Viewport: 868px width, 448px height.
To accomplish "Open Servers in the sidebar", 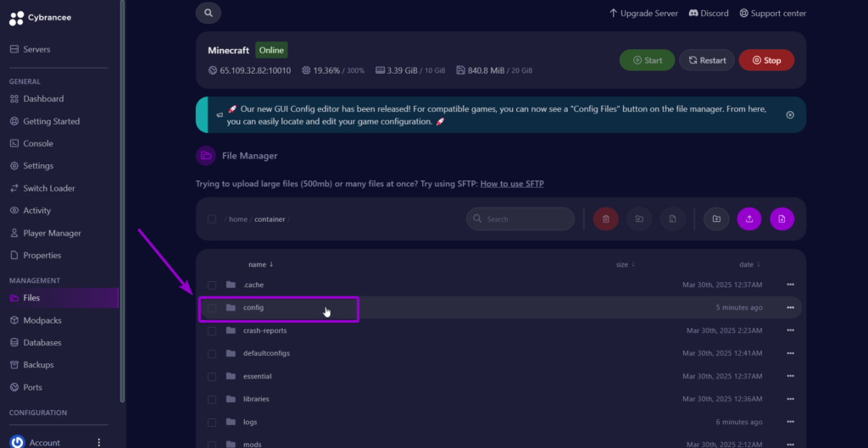I will pos(30,49).
